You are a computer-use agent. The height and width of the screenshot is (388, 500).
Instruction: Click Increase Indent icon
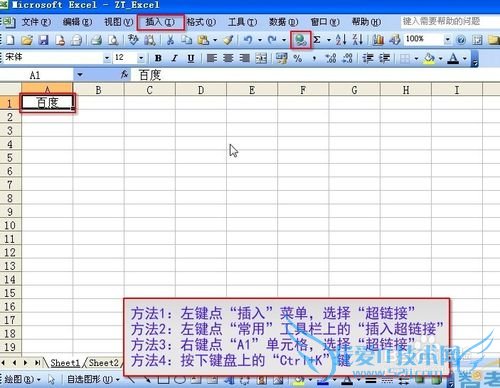[x=384, y=58]
